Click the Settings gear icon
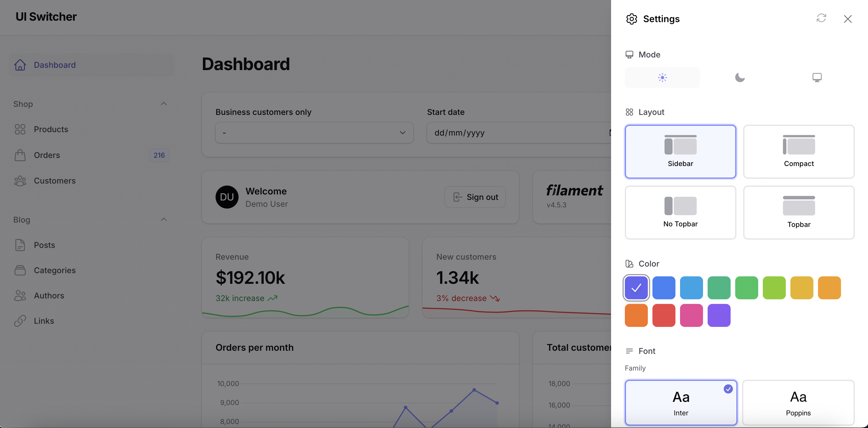The image size is (868, 428). [631, 19]
